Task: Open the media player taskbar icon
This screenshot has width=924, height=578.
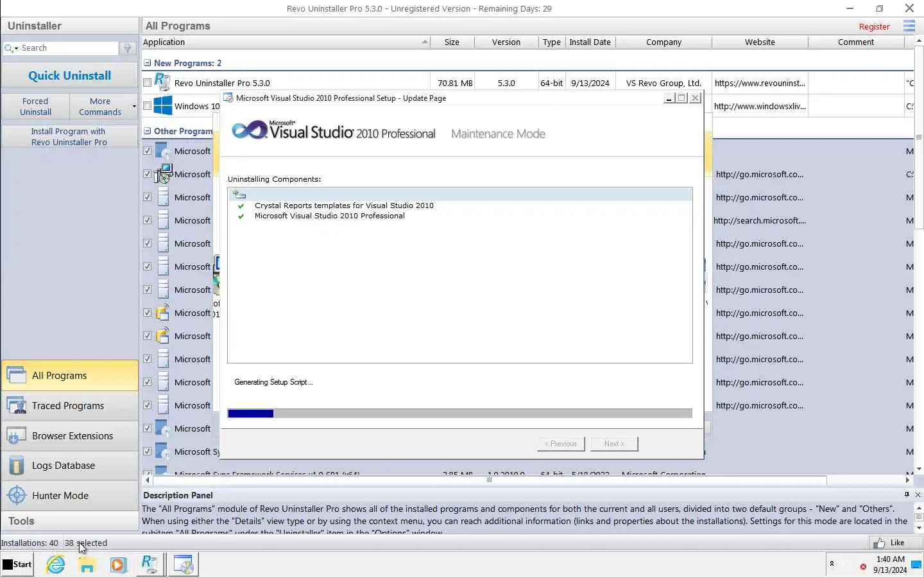Action: [118, 565]
